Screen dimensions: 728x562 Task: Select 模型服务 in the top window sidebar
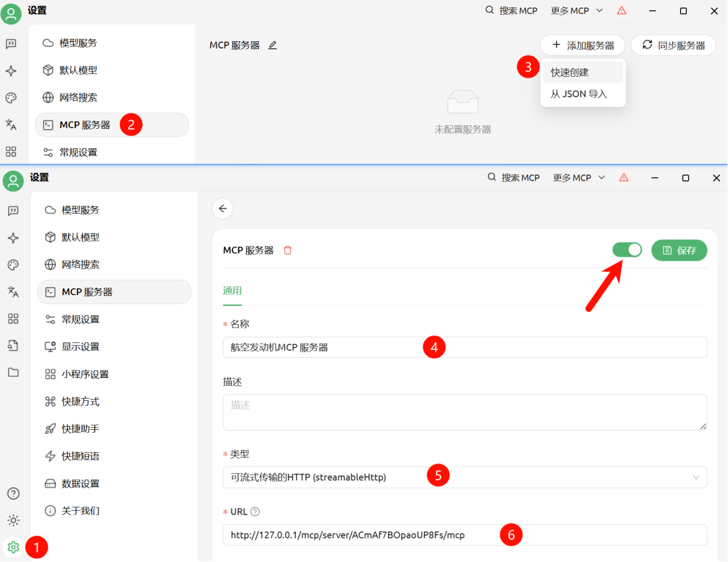[x=112, y=43]
